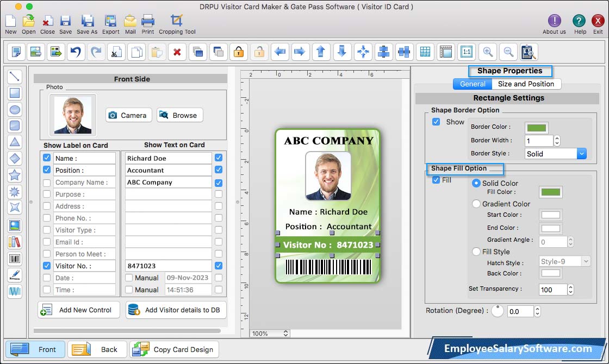609x364 pixels.
Task: Open the Border Color green swatch
Action: [x=536, y=128]
